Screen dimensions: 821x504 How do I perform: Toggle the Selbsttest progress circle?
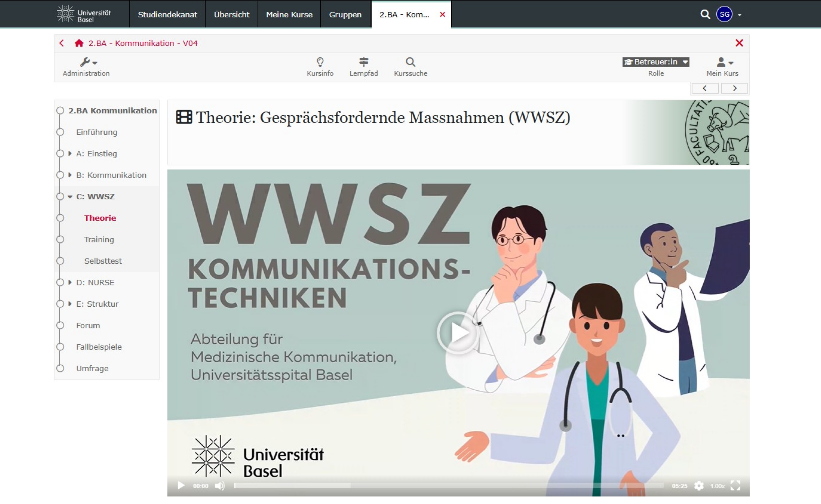tap(60, 261)
